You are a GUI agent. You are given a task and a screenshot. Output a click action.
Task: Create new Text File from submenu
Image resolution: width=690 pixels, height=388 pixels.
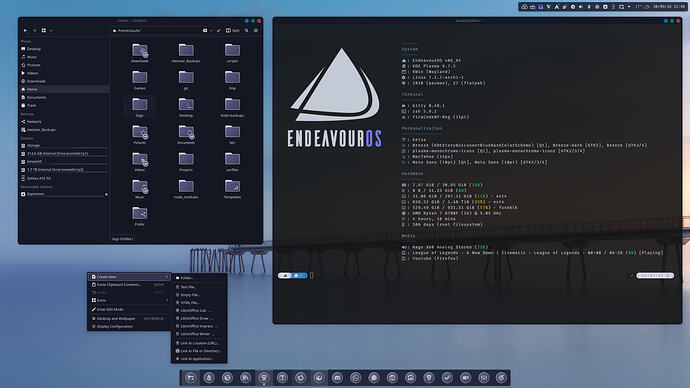(x=199, y=287)
